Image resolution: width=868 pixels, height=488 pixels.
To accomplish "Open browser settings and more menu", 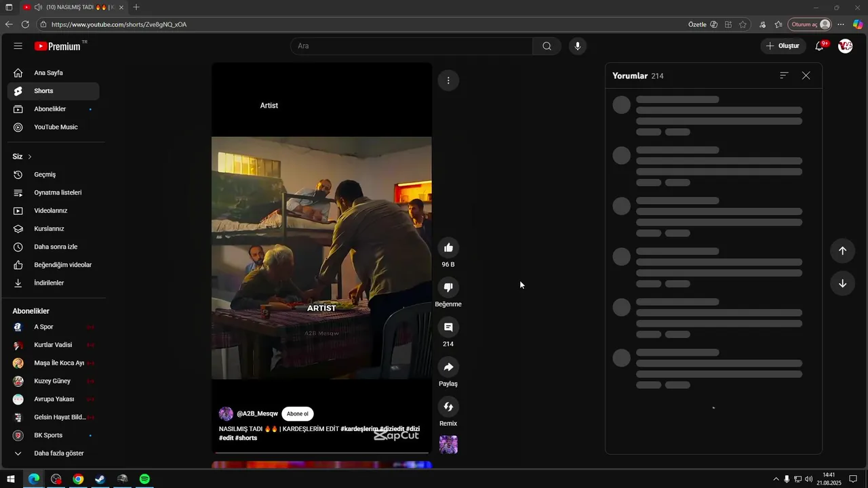I will 841,24.
